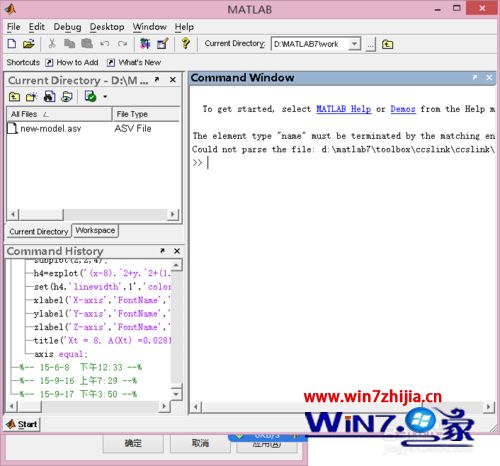Sort by File Type column header
This screenshot has height=466, width=500.
click(x=146, y=114)
